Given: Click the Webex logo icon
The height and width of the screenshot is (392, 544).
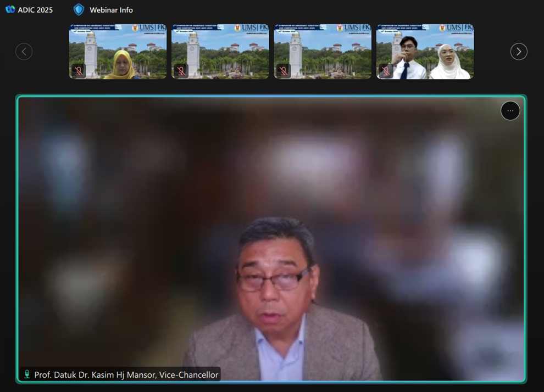Looking at the screenshot, I should tap(10, 9).
